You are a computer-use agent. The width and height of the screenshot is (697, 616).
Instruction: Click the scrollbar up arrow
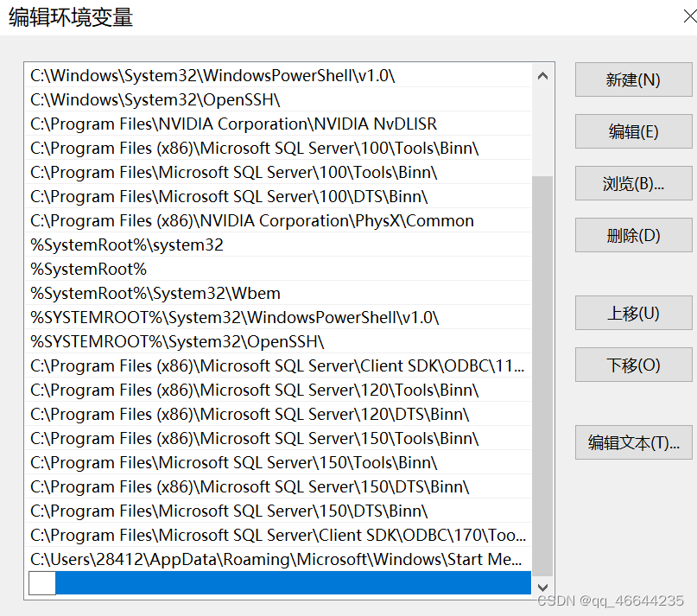coord(542,75)
